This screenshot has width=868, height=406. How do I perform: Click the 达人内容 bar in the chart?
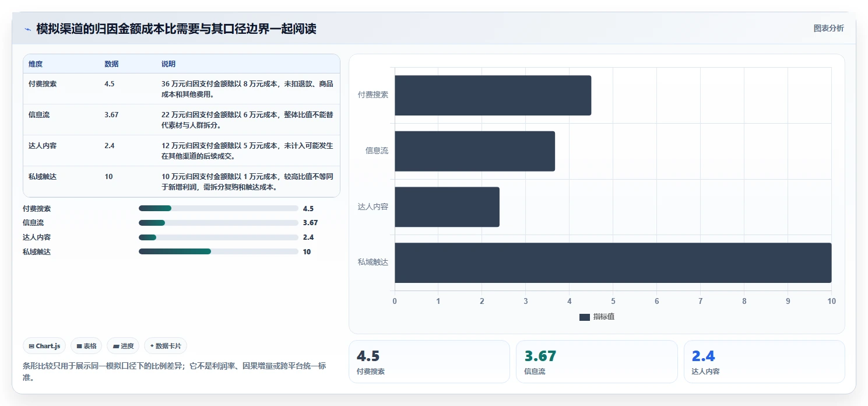447,207
